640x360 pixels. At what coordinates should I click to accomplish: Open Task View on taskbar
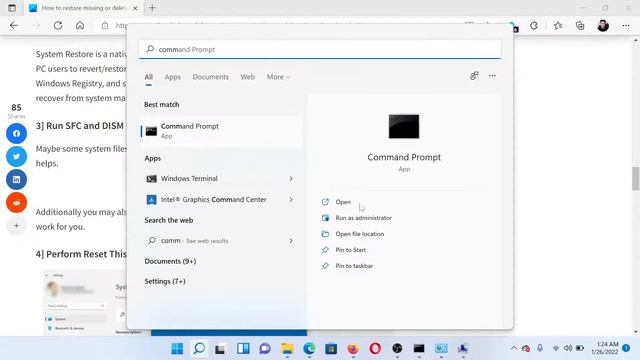tap(220, 349)
